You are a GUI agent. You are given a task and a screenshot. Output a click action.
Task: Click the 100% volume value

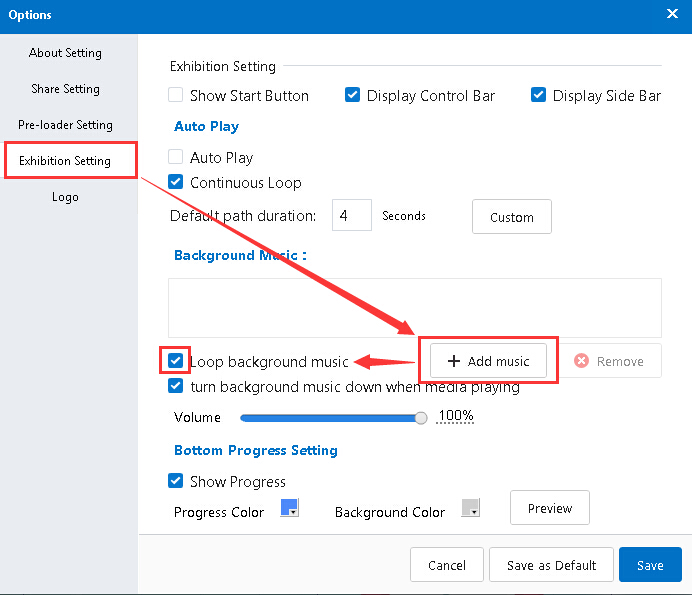[x=455, y=416]
